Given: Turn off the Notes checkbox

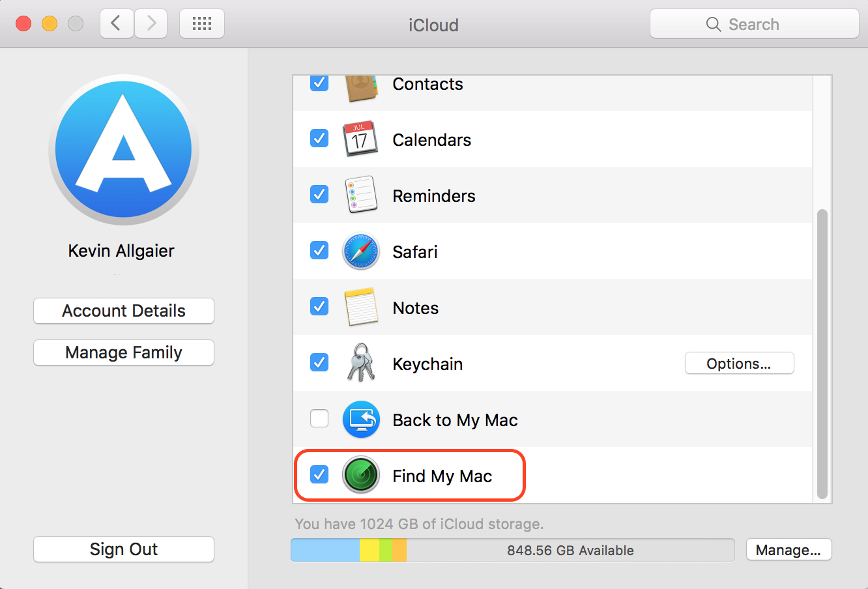Looking at the screenshot, I should [x=319, y=306].
